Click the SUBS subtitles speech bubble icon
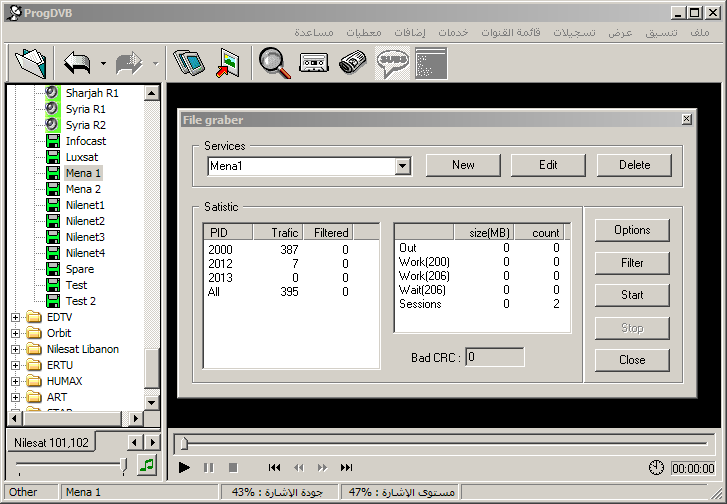727x504 pixels. [x=392, y=63]
